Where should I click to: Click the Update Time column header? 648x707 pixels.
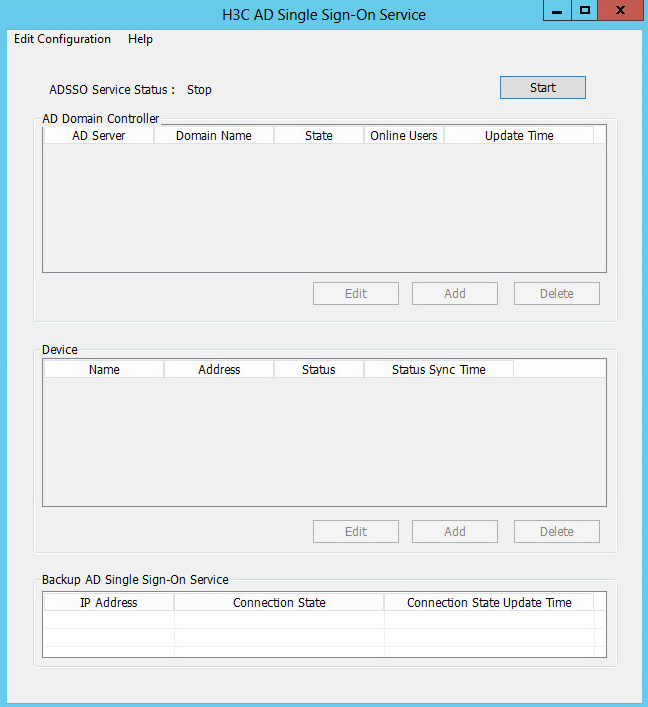click(519, 136)
